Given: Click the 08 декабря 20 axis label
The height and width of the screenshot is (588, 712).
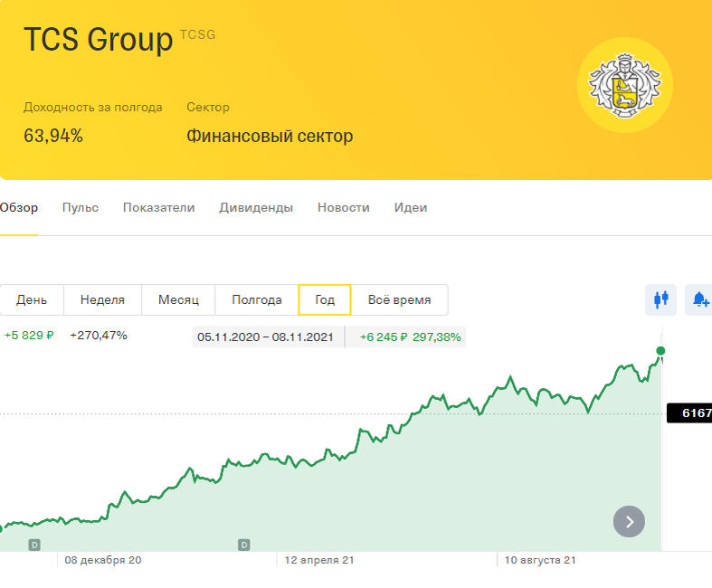Looking at the screenshot, I should [103, 560].
